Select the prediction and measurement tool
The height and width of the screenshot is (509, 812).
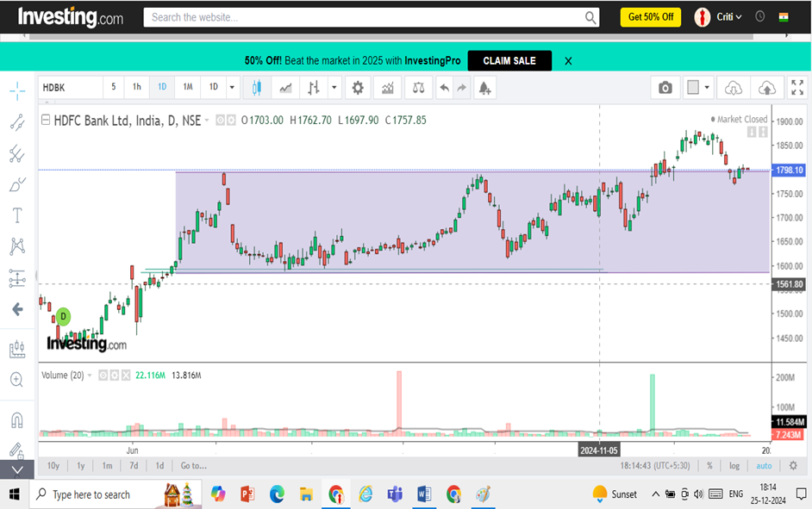(x=17, y=278)
